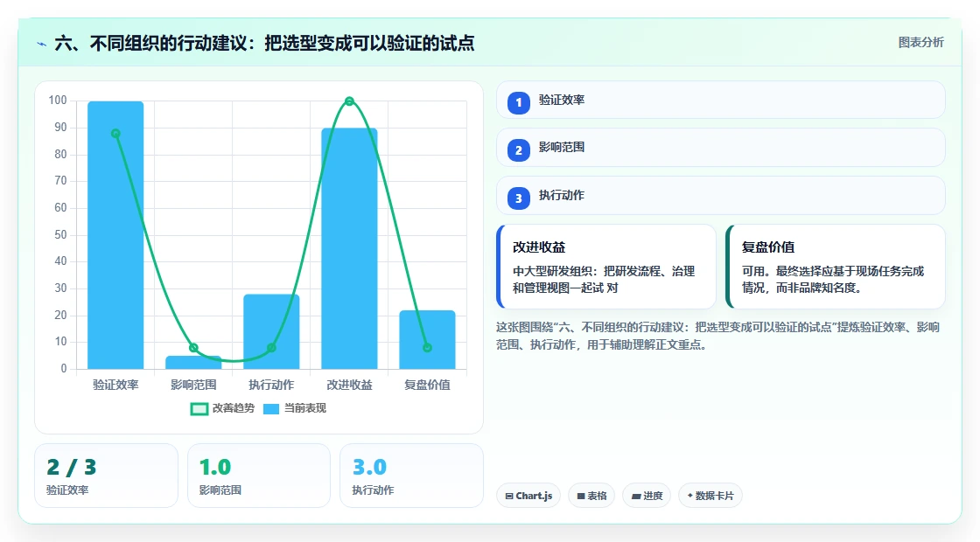Click the 复盘价值 x-axis label
This screenshot has width=980, height=542.
[x=428, y=386]
